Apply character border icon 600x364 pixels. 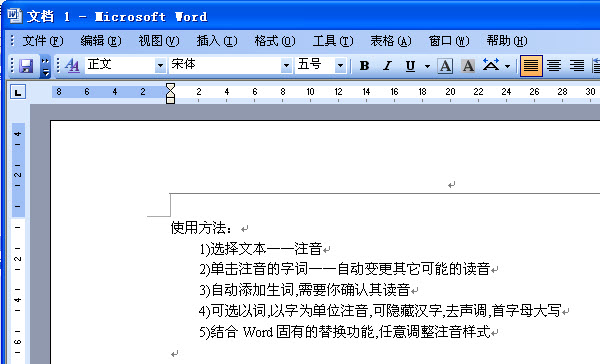(x=445, y=66)
